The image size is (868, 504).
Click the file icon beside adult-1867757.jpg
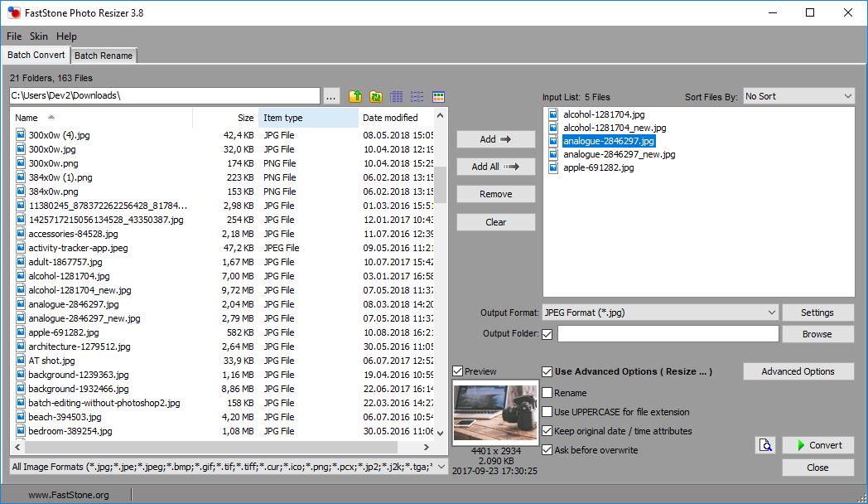click(21, 261)
